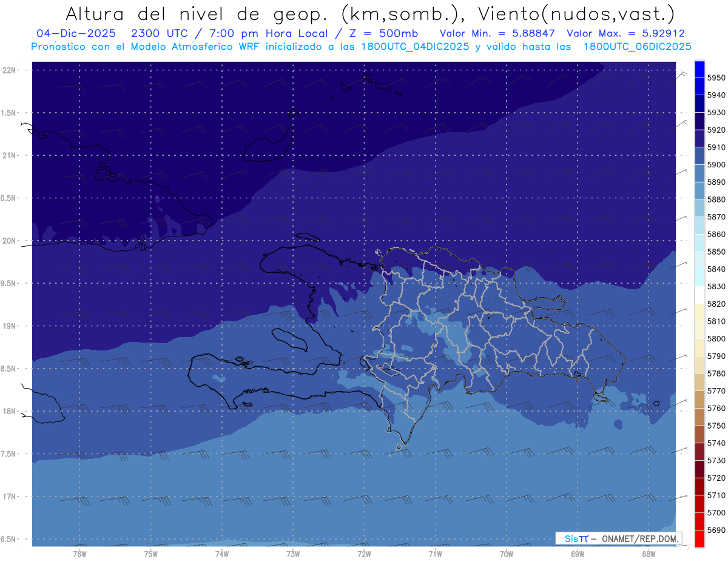Click the 19N latitude axis label
The width and height of the screenshot is (728, 562).
click(x=10, y=326)
